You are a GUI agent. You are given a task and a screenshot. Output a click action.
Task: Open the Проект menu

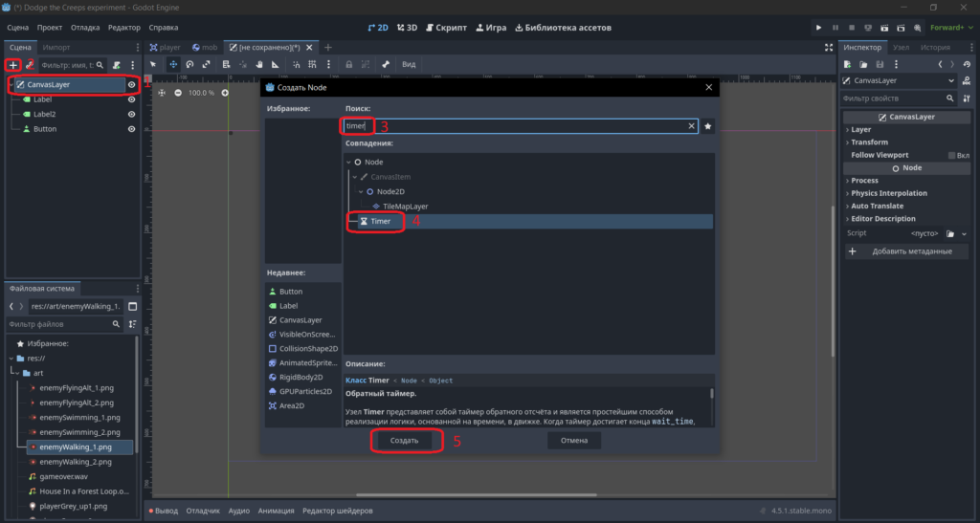[x=50, y=28]
